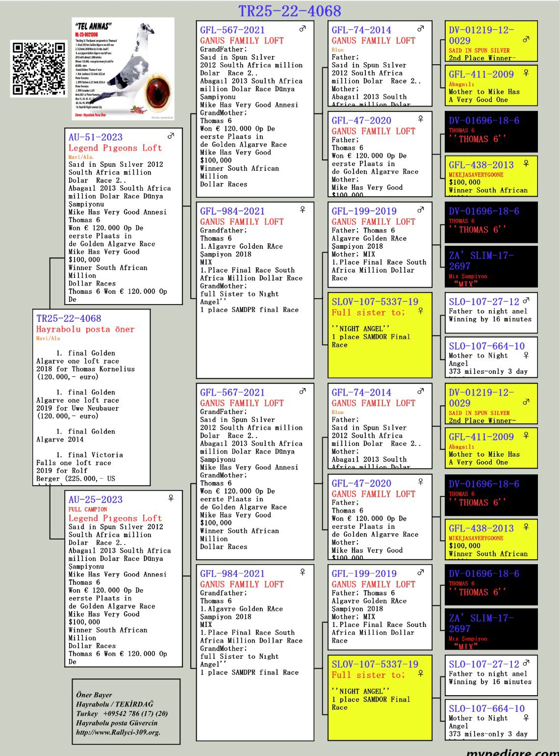Viewport: 559px width, 756px height.
Task: Click female symbol in upper GFL-411-2009 box
Action: (x=526, y=73)
